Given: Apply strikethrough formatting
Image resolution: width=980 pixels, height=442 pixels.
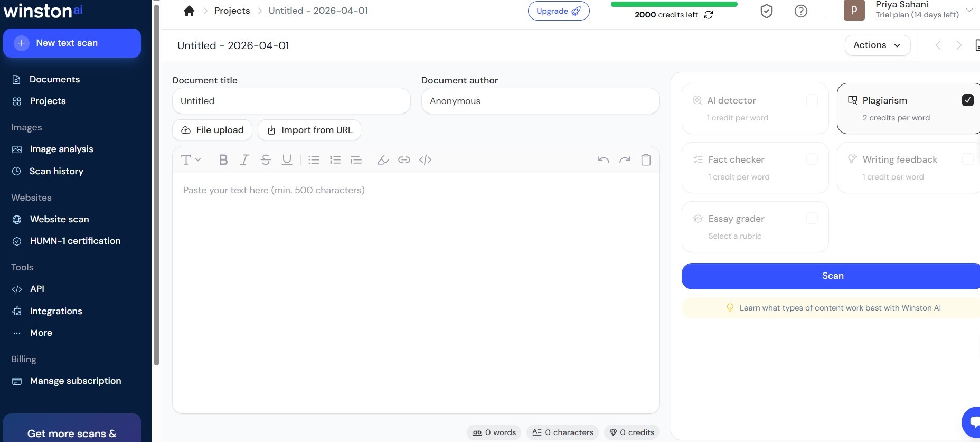Looking at the screenshot, I should point(266,160).
